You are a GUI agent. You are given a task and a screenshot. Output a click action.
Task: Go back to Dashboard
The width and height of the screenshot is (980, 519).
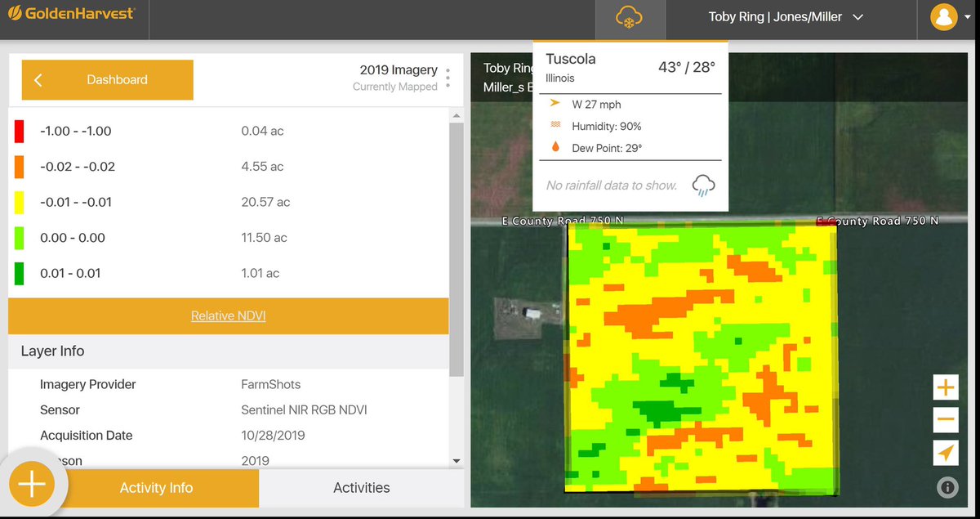pyautogui.click(x=107, y=80)
